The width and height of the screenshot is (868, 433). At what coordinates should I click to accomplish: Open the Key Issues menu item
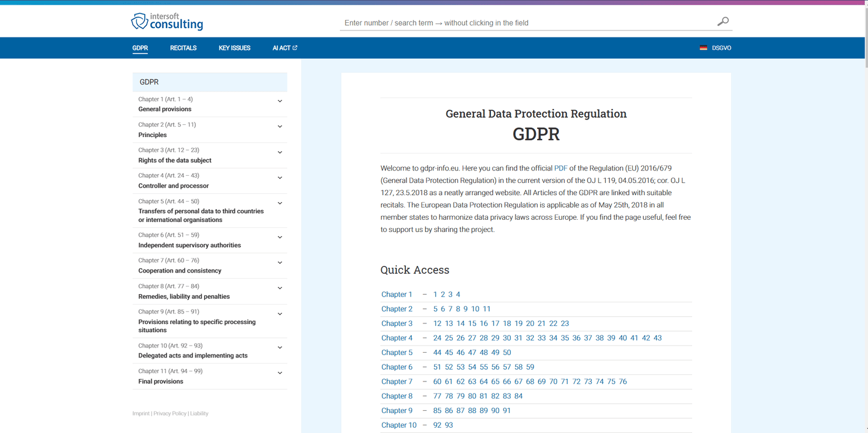point(235,48)
